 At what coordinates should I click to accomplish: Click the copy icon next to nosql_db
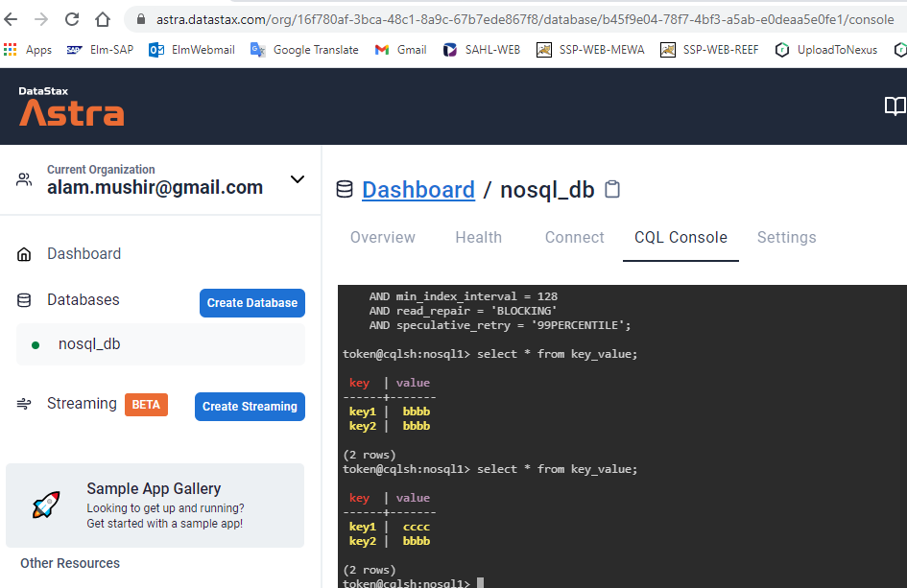[611, 189]
